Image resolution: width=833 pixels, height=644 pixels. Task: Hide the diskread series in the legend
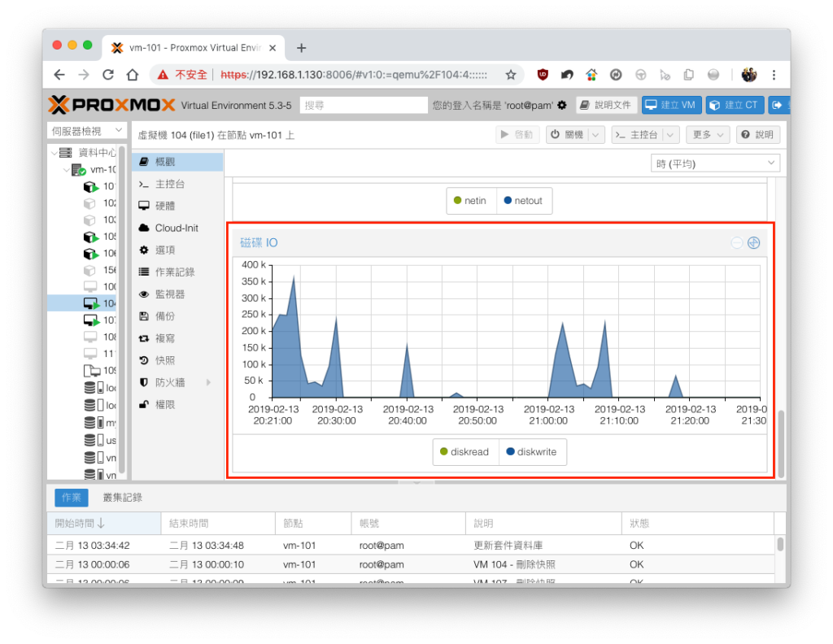click(464, 452)
